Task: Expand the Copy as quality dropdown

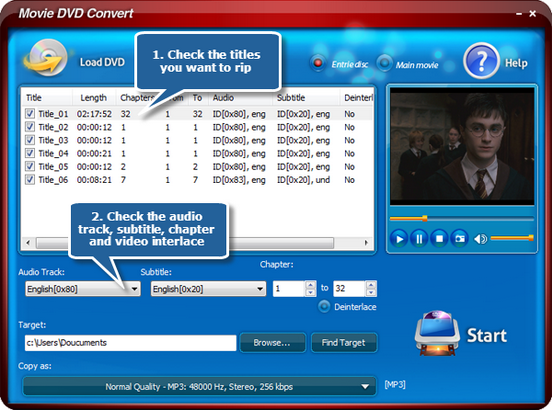Action: tap(199, 386)
